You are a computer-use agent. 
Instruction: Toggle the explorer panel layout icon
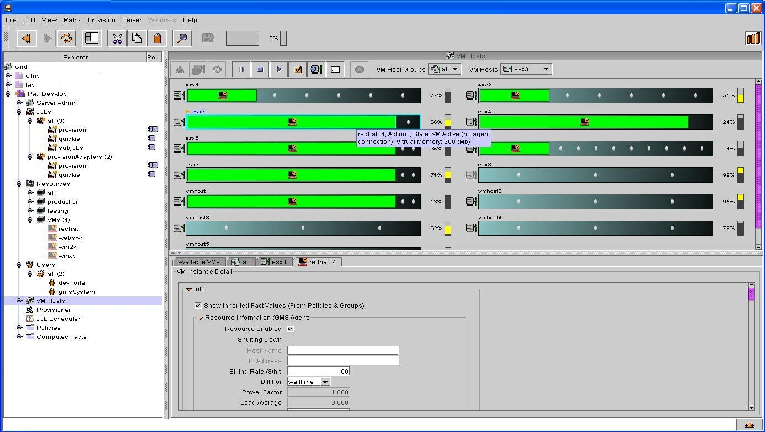(x=92, y=38)
